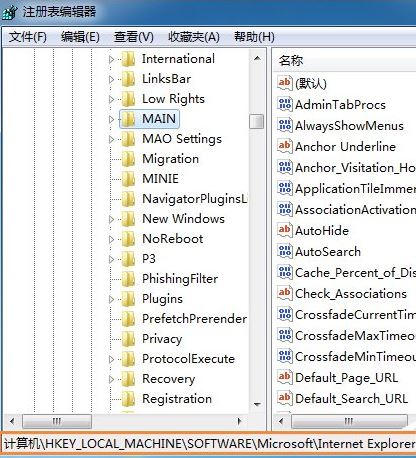The width and height of the screenshot is (416, 458).
Task: Click the tree vertical scrollbar thumb
Action: [x=257, y=121]
